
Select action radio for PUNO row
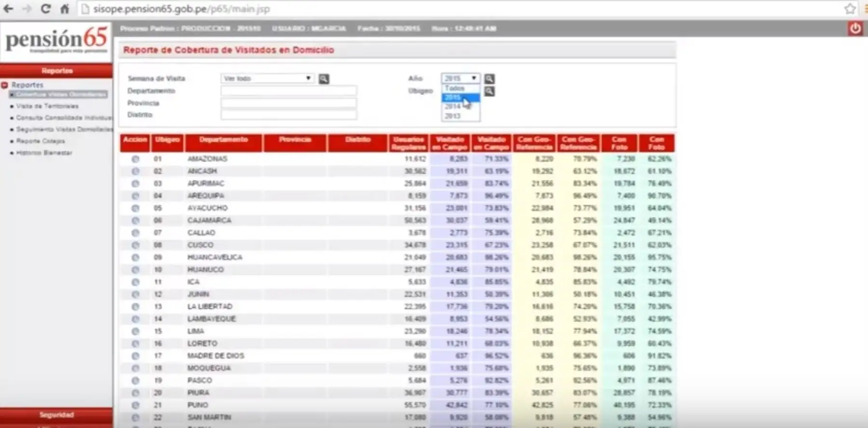135,405
